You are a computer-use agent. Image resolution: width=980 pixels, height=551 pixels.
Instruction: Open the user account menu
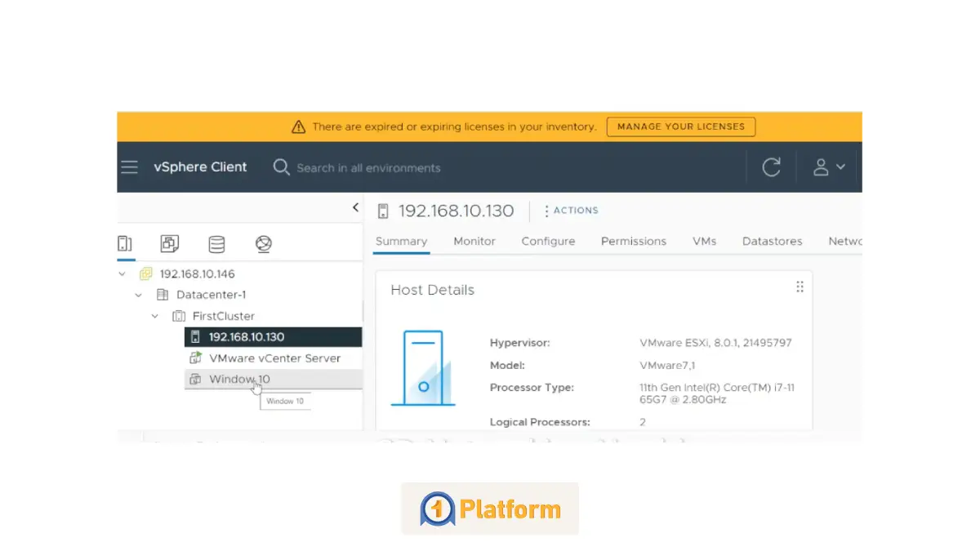coord(828,167)
